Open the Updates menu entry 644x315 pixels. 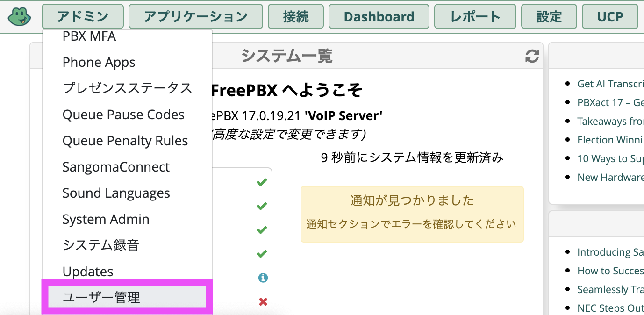[x=127, y=272]
